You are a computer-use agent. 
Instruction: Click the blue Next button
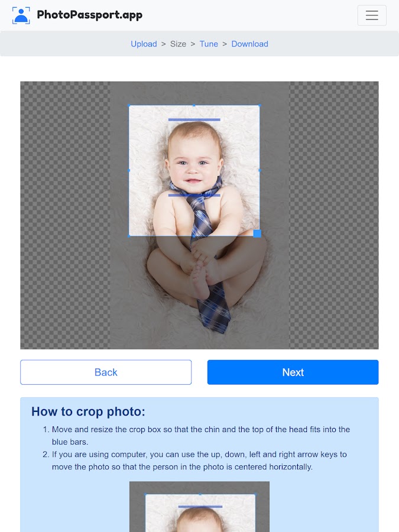coord(293,372)
